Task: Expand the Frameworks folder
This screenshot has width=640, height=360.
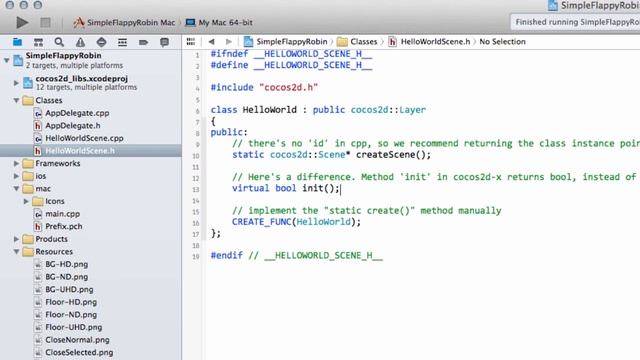Action: coord(16,164)
